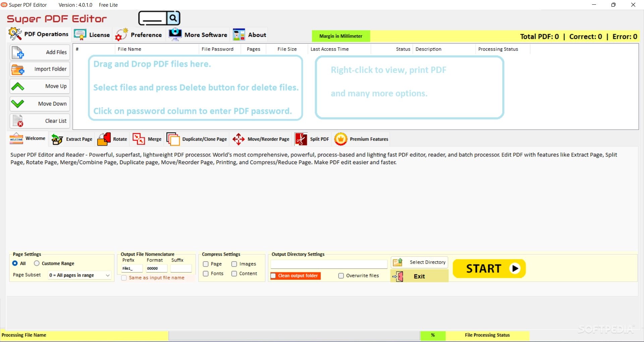Switch to the Rotate tab
Screen dimensions: 644x342
click(112, 139)
